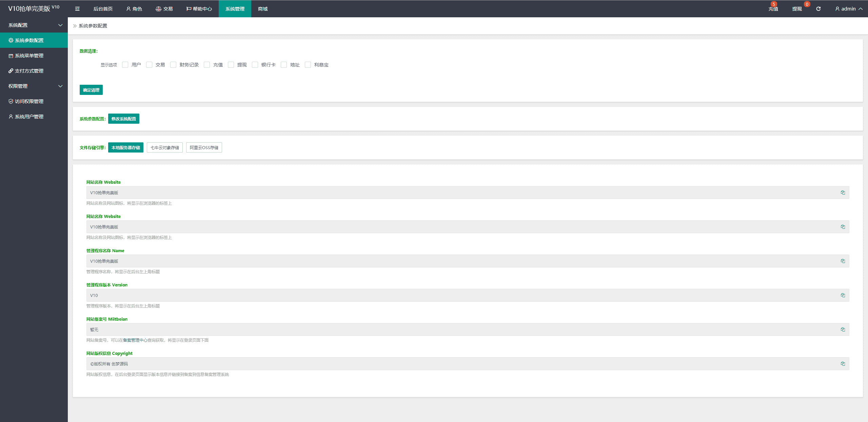Open the 帮助中心 top menu

tap(199, 9)
